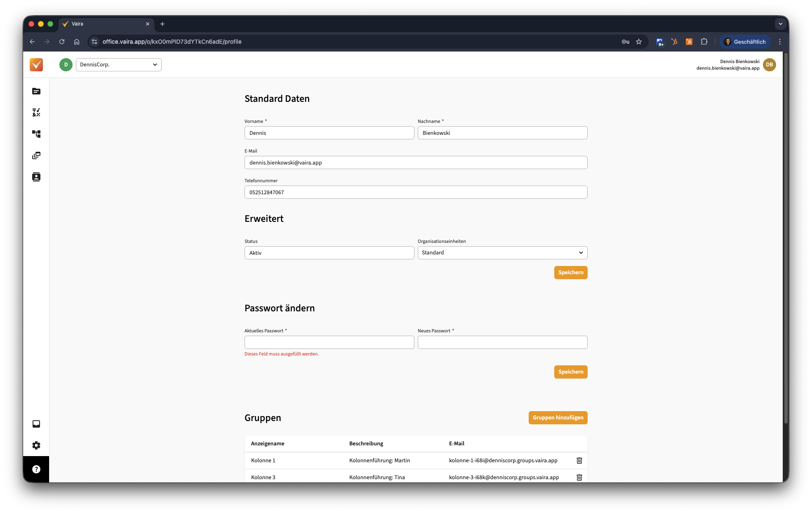The image size is (812, 513).
Task: Save the password with Speichern button
Action: 570,372
